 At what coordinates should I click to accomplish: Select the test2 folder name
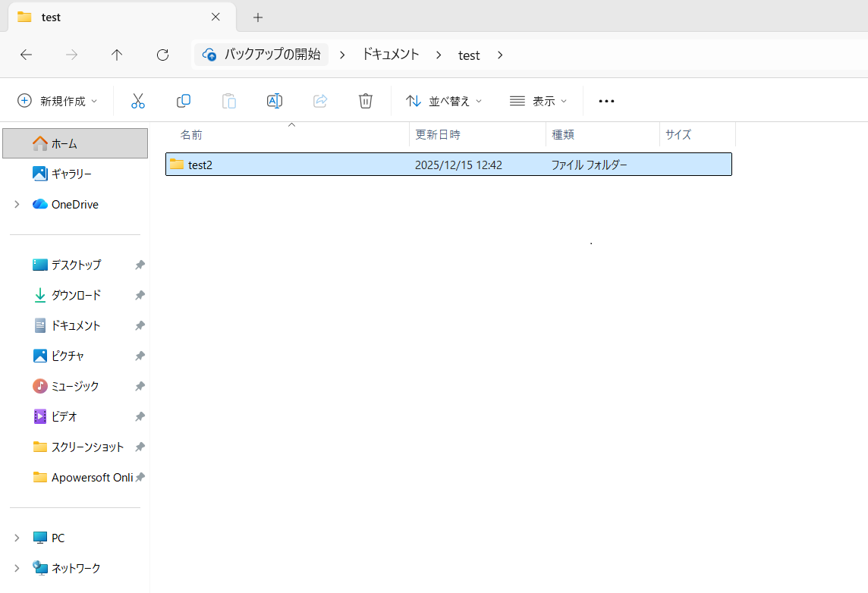(200, 165)
